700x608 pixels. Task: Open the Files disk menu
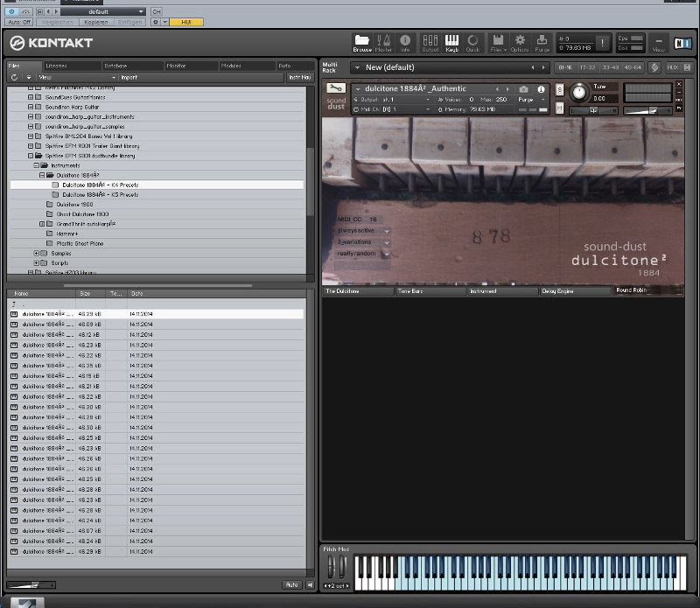click(499, 43)
